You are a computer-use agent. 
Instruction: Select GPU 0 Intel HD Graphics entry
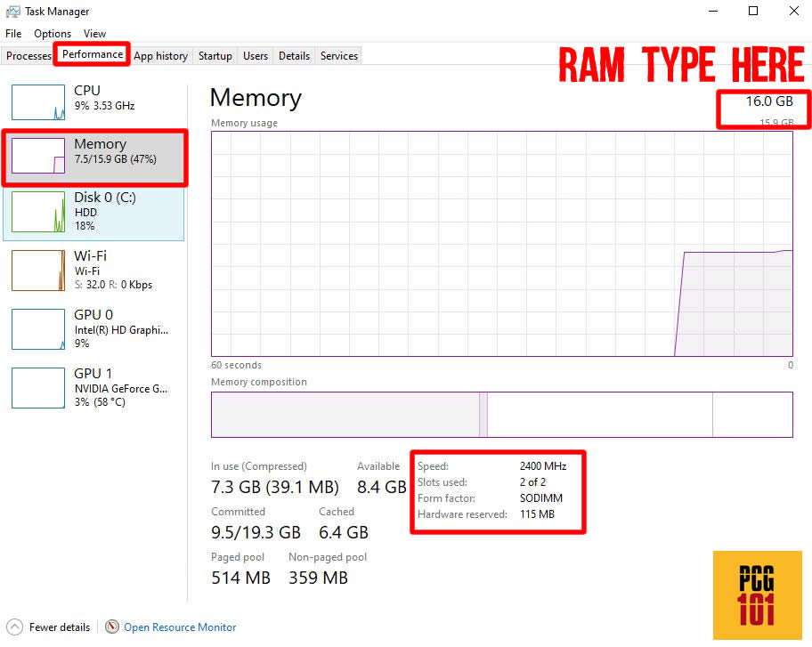tap(93, 328)
